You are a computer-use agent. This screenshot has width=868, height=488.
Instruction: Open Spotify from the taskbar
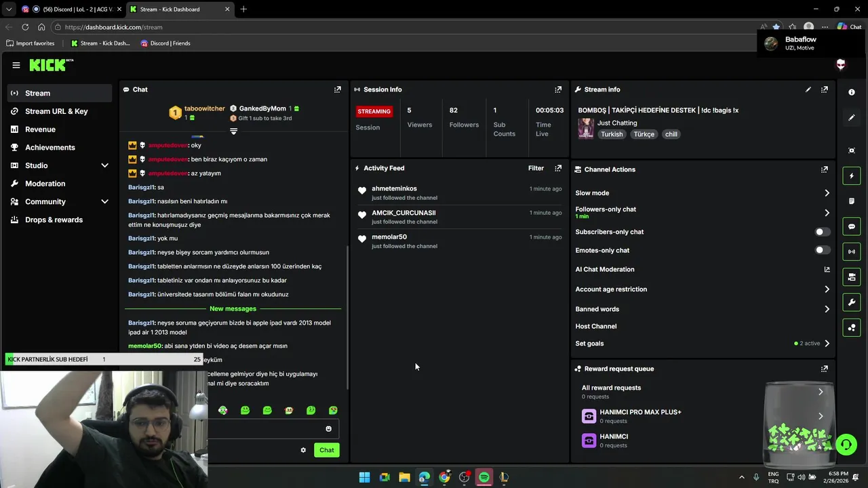484,477
